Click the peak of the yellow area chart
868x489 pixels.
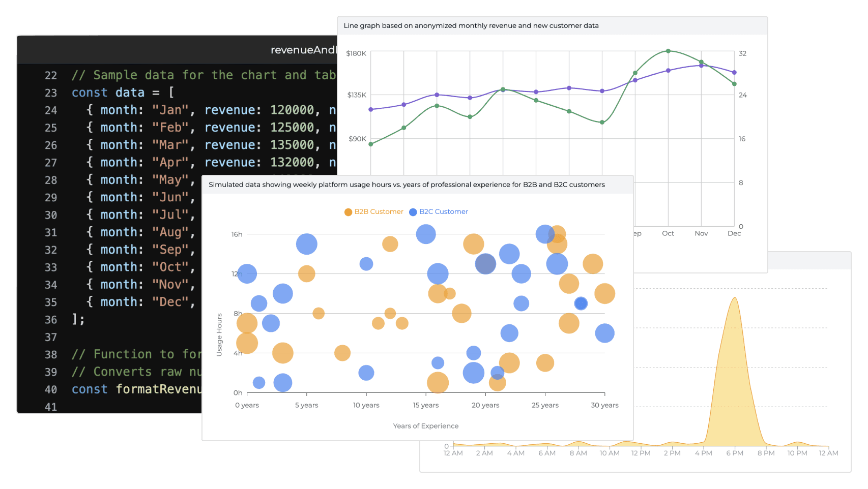pos(734,298)
